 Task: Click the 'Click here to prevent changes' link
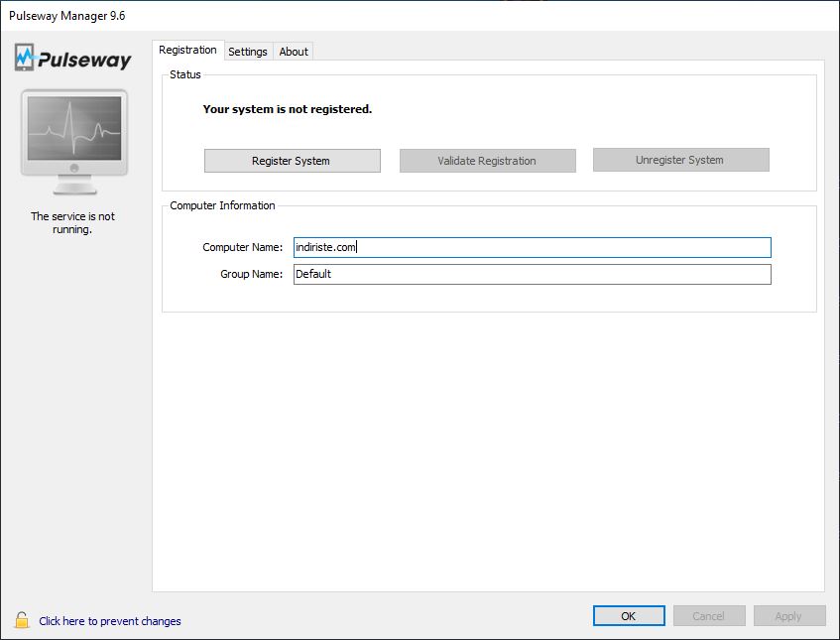[x=110, y=621]
